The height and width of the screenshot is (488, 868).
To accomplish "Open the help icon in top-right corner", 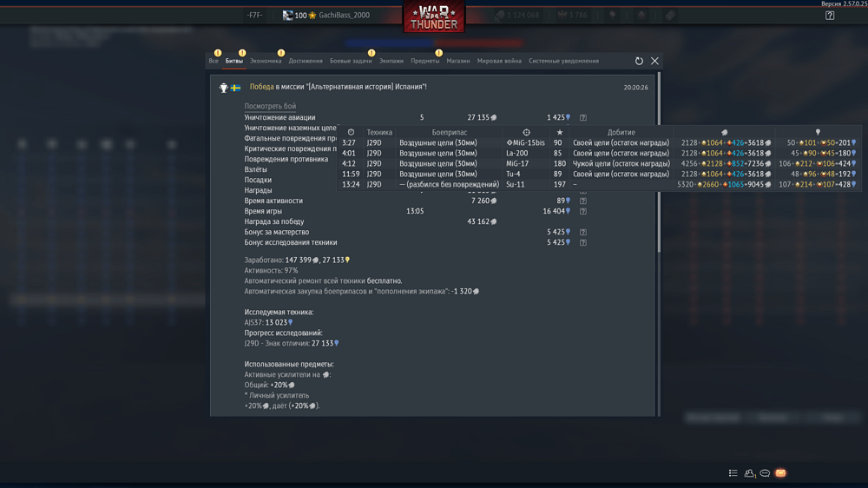I will [x=829, y=16].
